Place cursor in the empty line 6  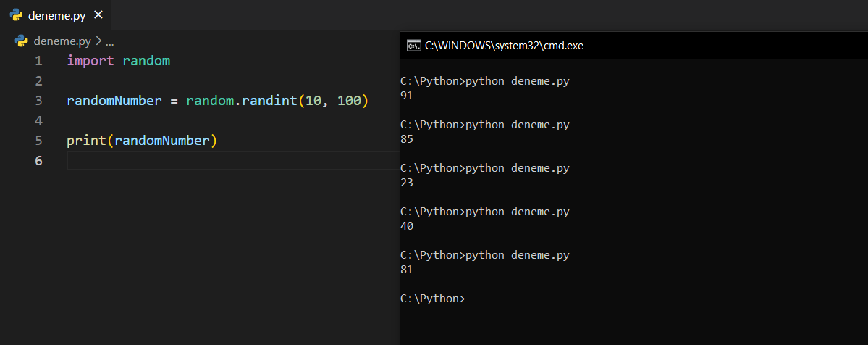(217, 161)
